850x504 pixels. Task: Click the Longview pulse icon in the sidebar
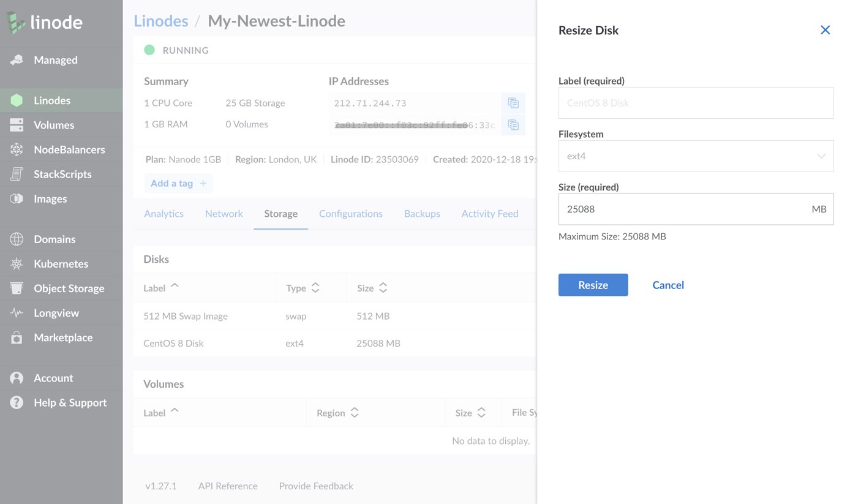(17, 313)
